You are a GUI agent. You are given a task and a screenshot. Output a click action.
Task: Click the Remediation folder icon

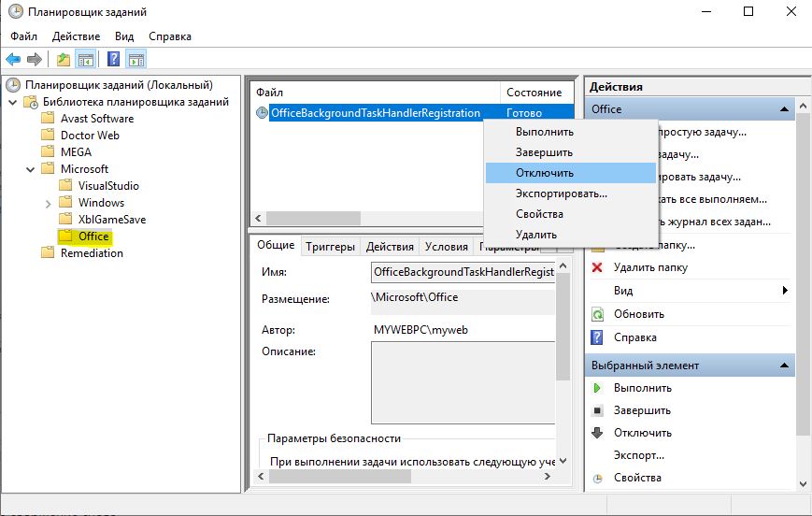(48, 252)
